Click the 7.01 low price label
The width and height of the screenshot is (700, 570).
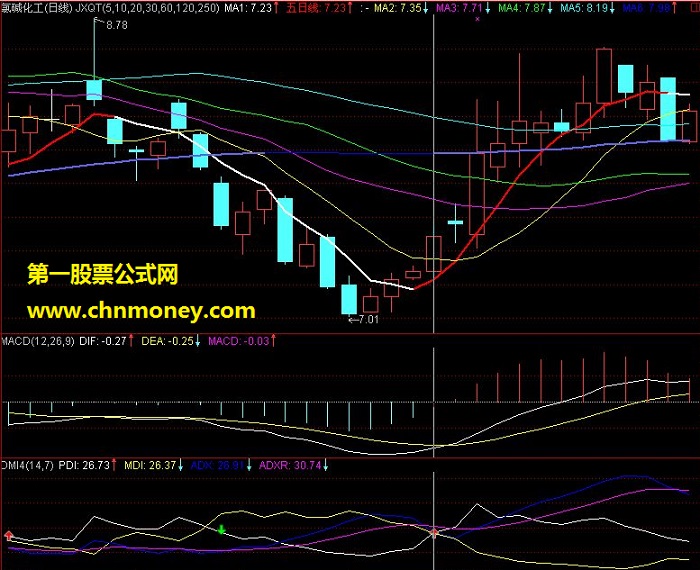click(x=368, y=320)
